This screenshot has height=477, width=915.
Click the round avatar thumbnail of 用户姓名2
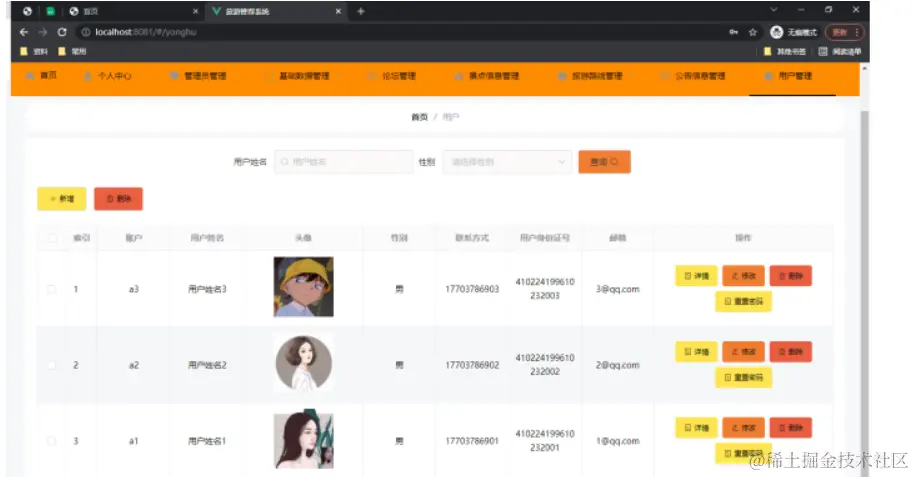303,363
